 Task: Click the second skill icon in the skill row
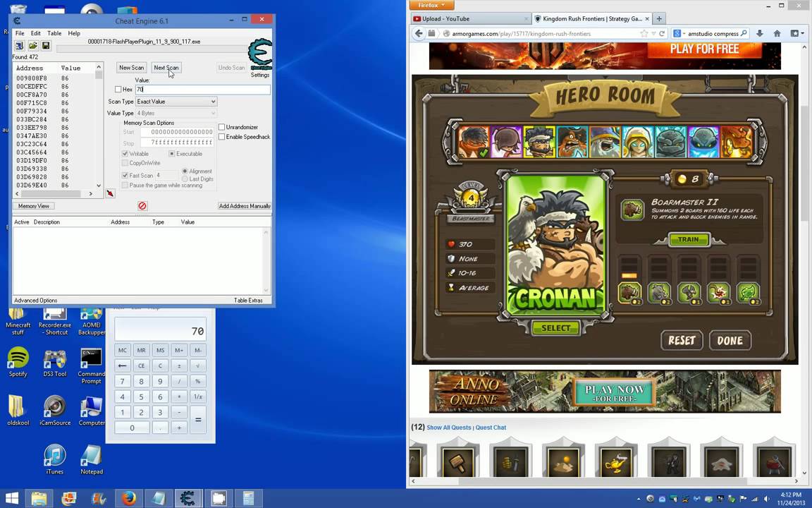tap(659, 293)
